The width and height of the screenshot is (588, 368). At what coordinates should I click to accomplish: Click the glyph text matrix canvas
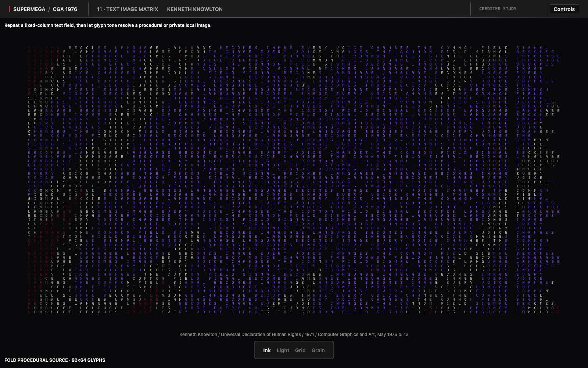pos(294,180)
